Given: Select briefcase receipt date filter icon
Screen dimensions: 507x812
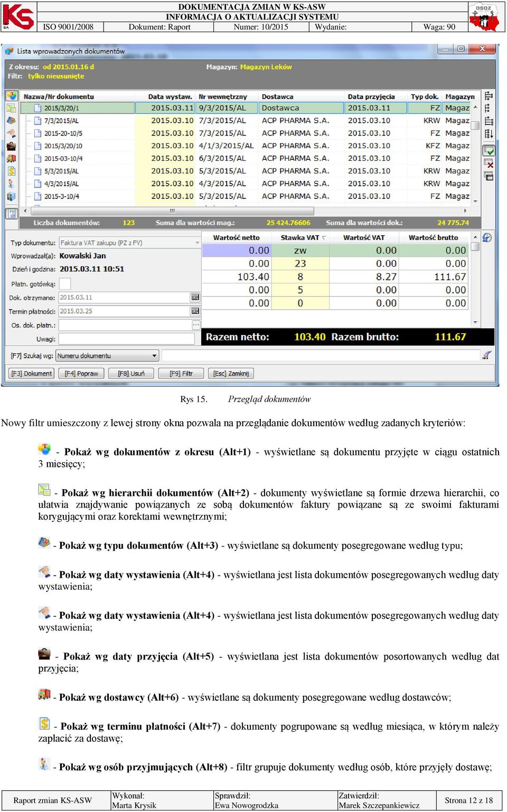Looking at the screenshot, I should pos(11,146).
